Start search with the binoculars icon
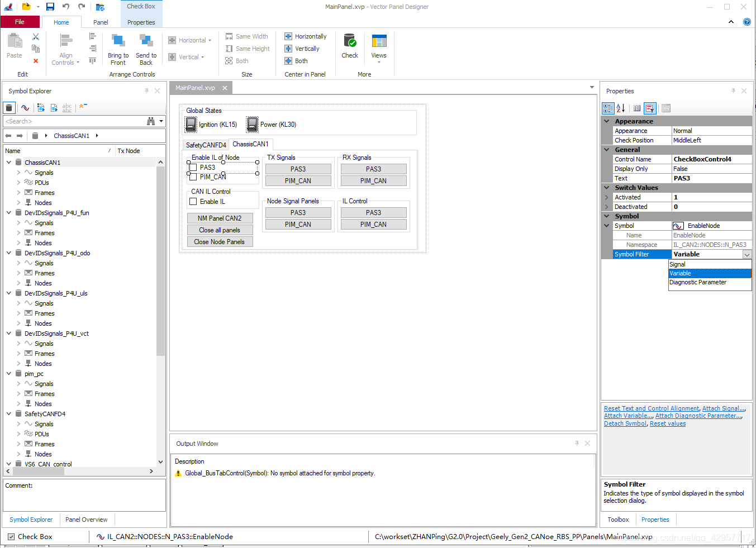Screen dimensions: 756x548 (x=151, y=121)
